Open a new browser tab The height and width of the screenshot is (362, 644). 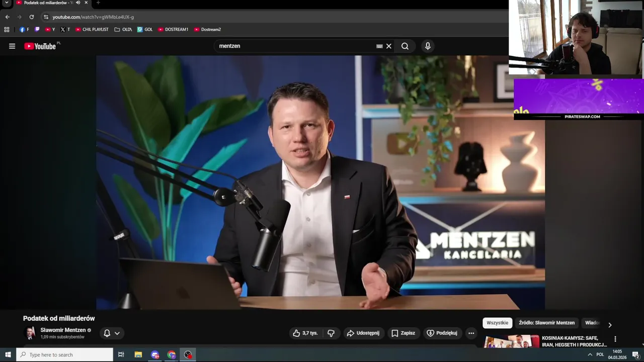(x=98, y=3)
